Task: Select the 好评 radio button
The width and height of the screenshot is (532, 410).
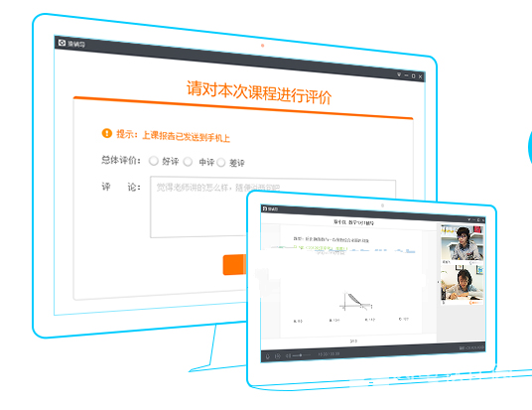Action: 154,161
